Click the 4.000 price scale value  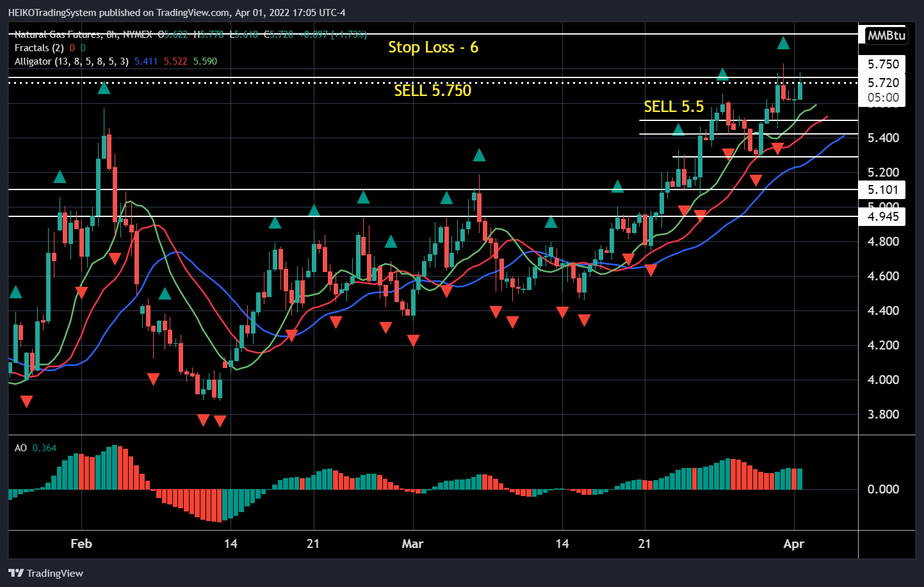click(x=883, y=380)
